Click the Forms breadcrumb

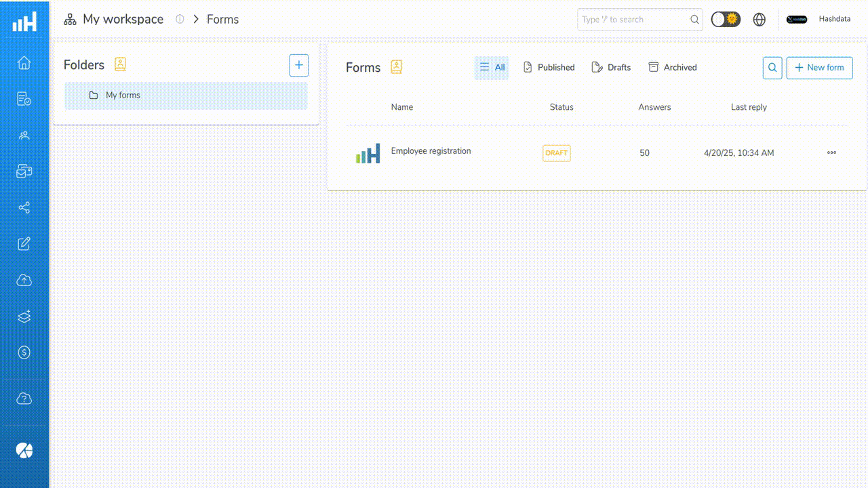(x=223, y=20)
